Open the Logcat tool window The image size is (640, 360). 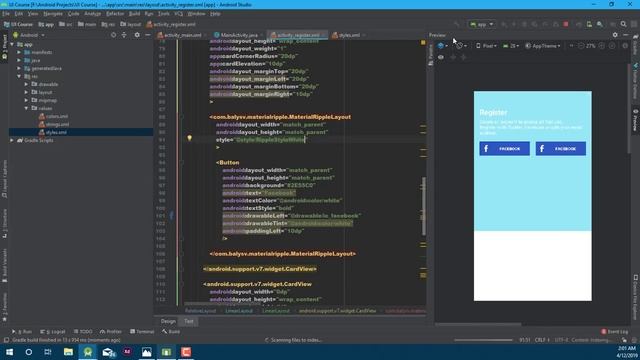click(53, 332)
